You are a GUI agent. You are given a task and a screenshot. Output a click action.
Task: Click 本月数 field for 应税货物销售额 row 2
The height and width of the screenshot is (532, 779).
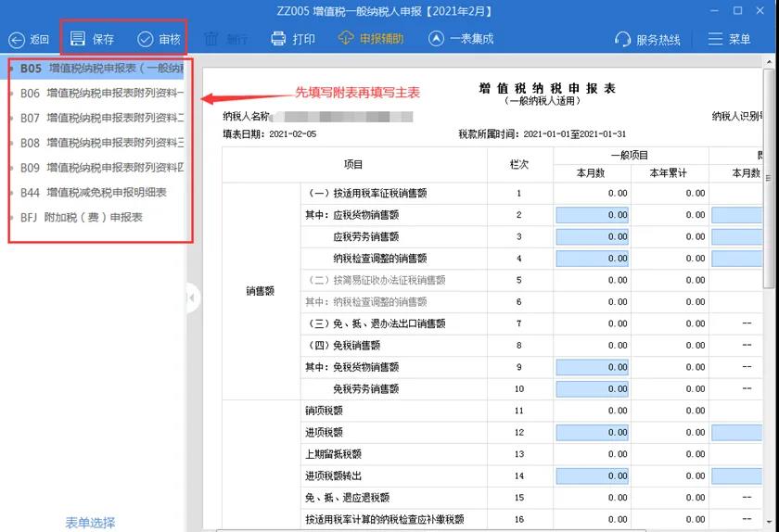(593, 215)
